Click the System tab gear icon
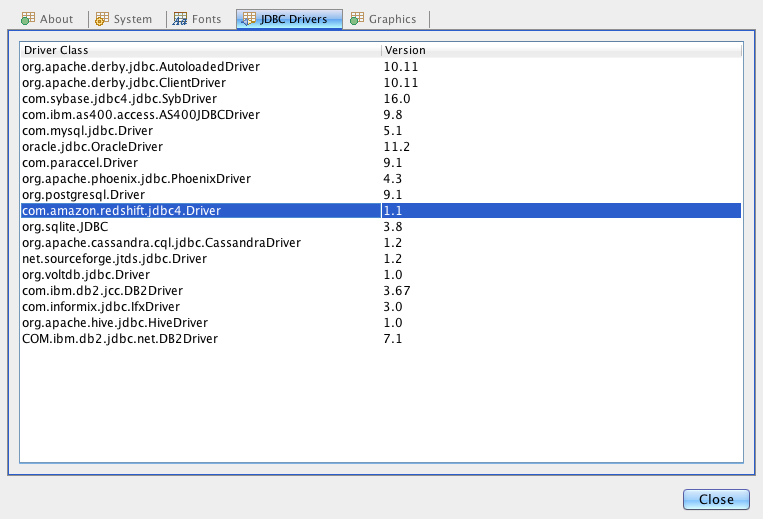Viewport: 763px width, 519px height. [x=102, y=19]
